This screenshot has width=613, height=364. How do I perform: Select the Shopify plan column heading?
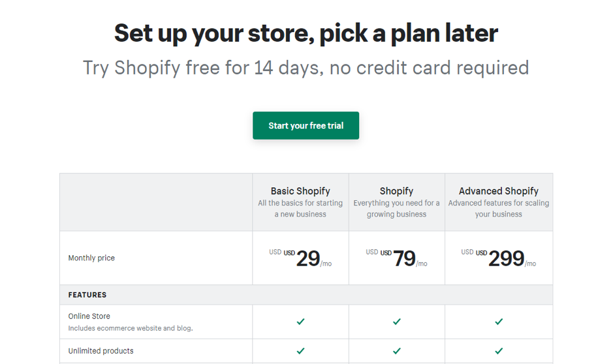pyautogui.click(x=396, y=191)
